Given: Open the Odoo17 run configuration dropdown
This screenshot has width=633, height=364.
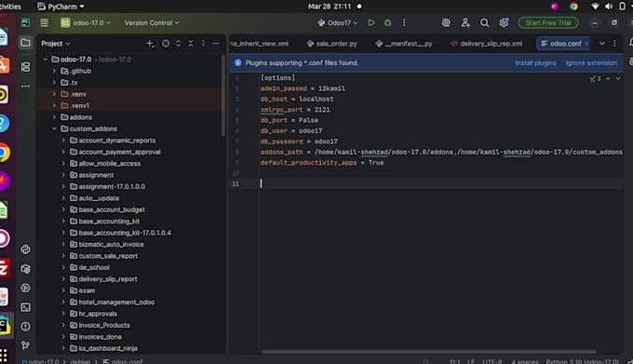Looking at the screenshot, I should click(x=338, y=23).
